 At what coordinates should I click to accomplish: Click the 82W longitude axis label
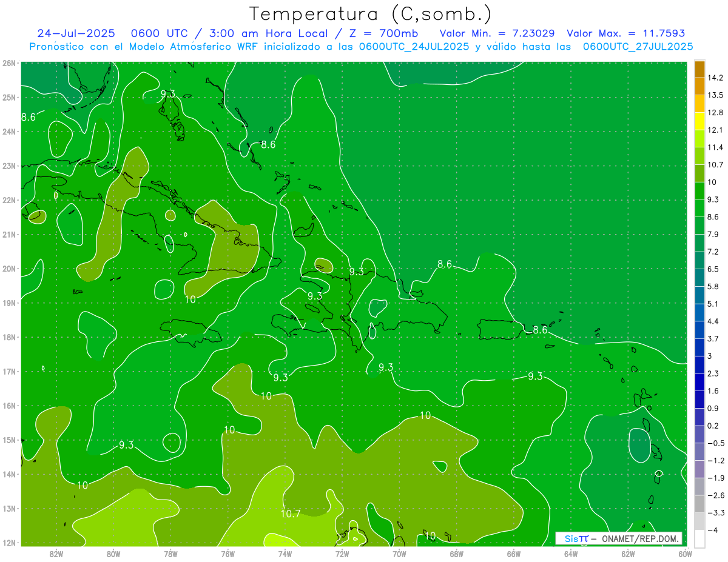coord(56,554)
